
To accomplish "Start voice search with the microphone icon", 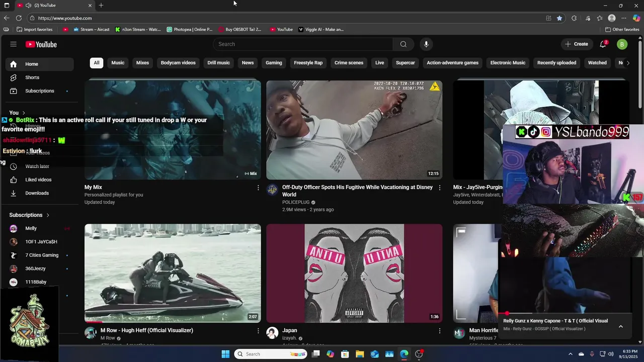I will (426, 44).
